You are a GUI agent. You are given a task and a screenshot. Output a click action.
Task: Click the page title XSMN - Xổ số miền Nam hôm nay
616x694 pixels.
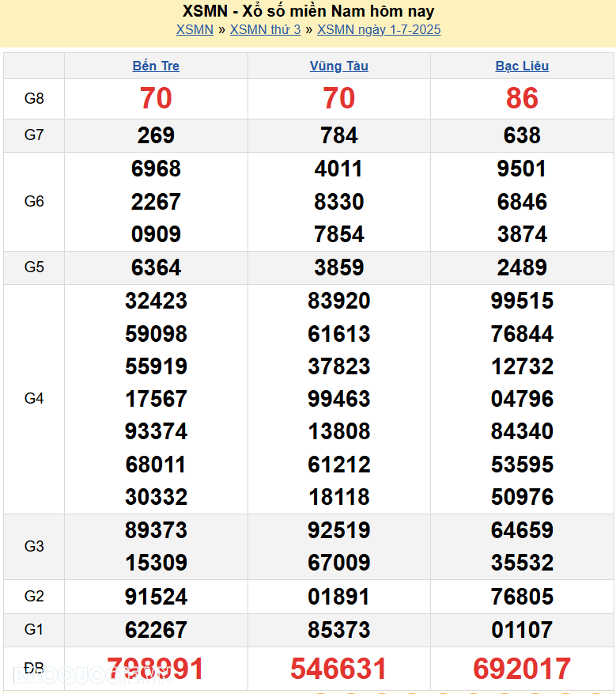point(308,11)
